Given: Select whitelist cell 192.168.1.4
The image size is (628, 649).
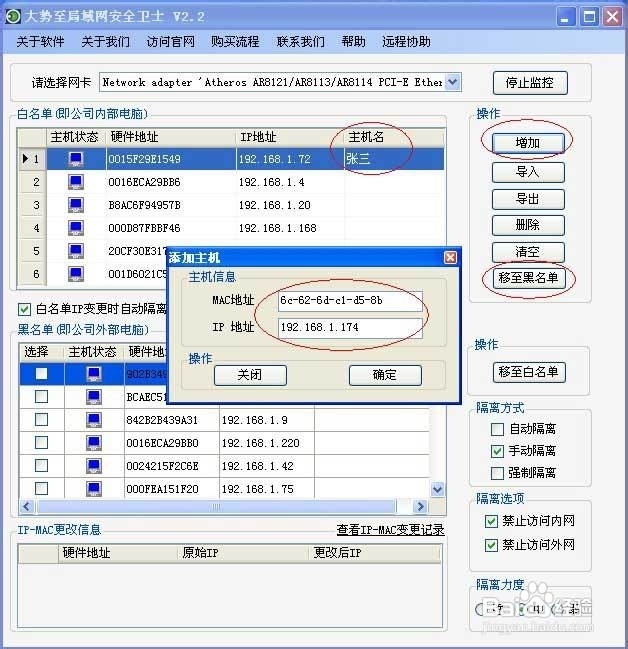Looking at the screenshot, I should tap(290, 182).
